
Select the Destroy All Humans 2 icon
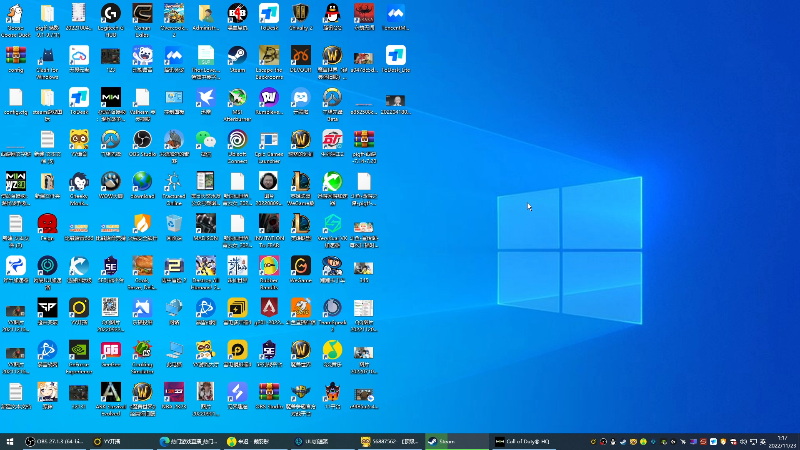[206, 273]
